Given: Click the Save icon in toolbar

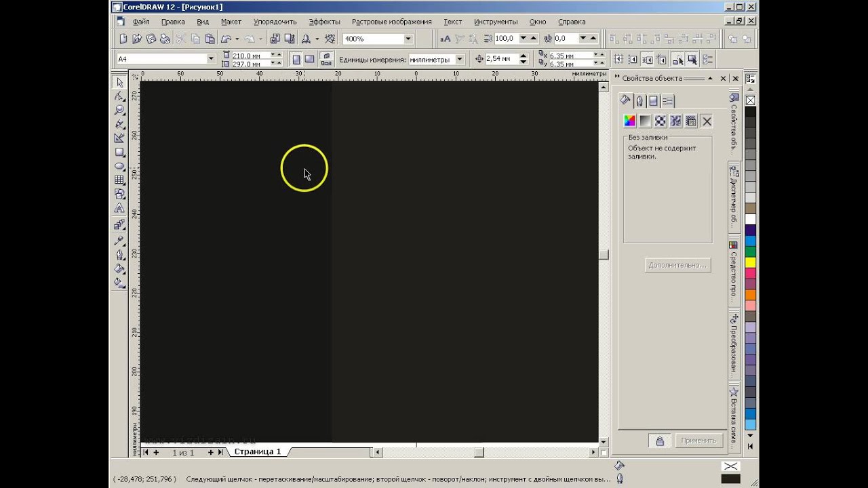Looking at the screenshot, I should tap(152, 39).
